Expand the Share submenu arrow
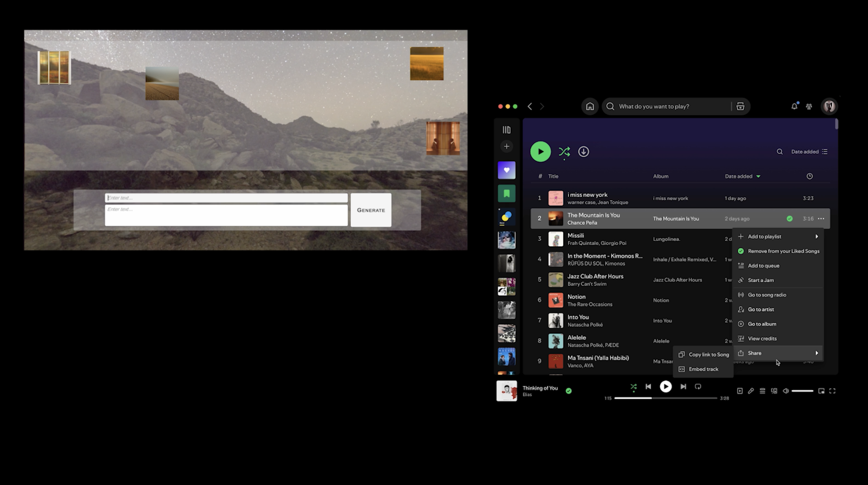The width and height of the screenshot is (868, 485). [817, 353]
